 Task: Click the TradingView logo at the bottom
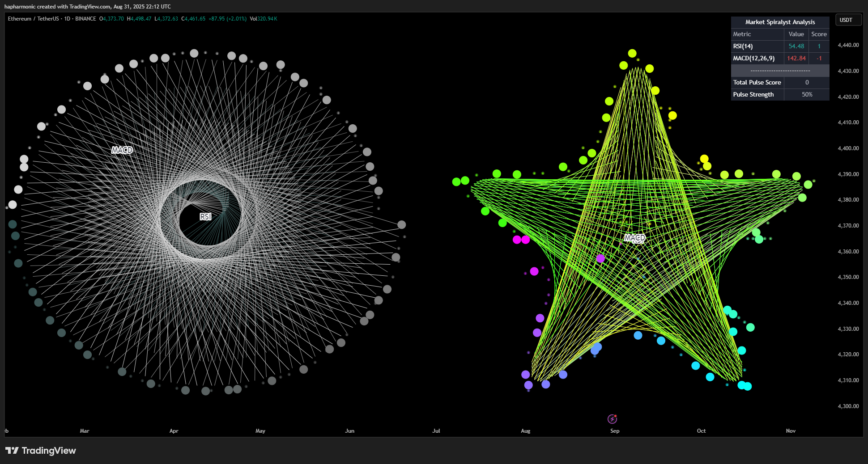point(41,451)
